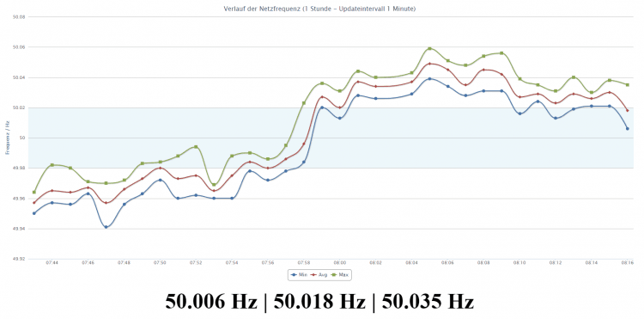This screenshot has height=319, width=644.
Task: Click the 08:12 time label
Action: tap(556, 262)
